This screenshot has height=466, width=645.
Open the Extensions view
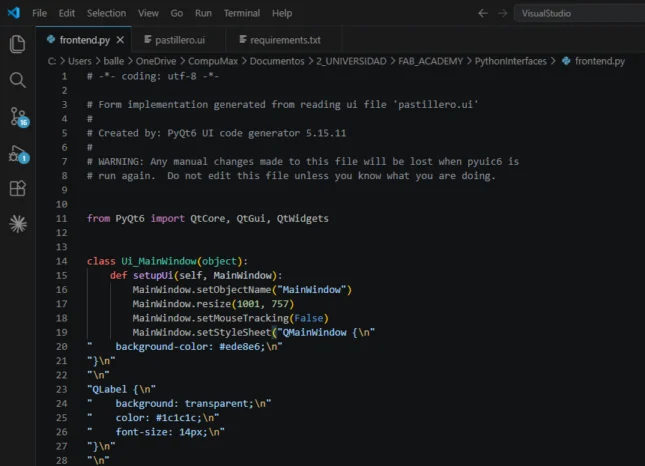point(17,188)
